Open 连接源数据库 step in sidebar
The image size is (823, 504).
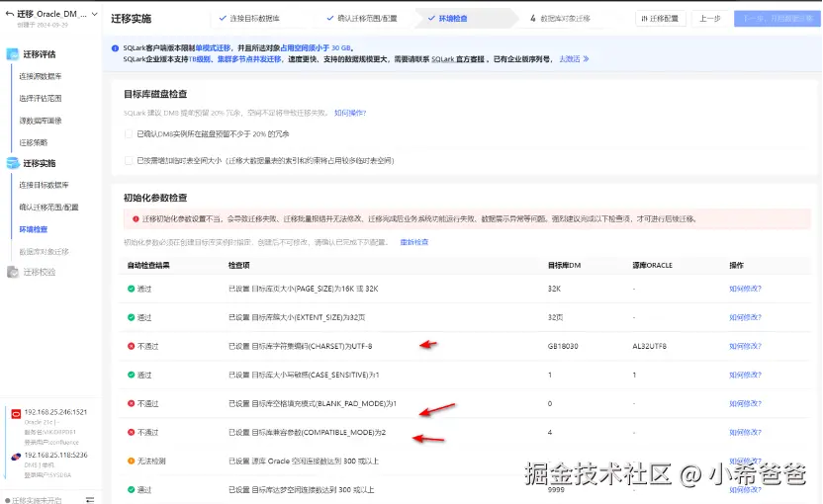click(41, 76)
